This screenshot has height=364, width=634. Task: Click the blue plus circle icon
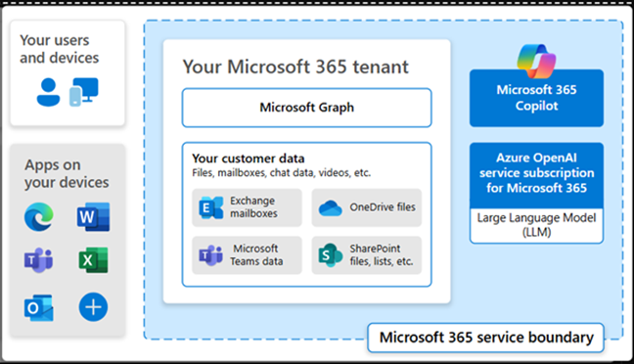(x=93, y=307)
